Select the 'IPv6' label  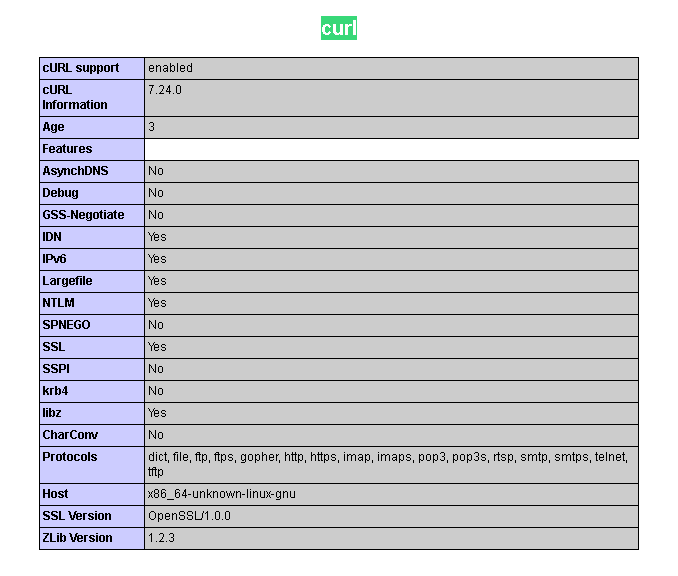click(x=54, y=259)
